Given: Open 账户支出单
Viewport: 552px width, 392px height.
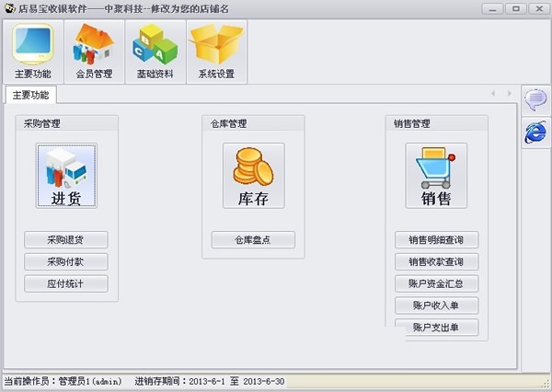Looking at the screenshot, I should coord(436,328).
